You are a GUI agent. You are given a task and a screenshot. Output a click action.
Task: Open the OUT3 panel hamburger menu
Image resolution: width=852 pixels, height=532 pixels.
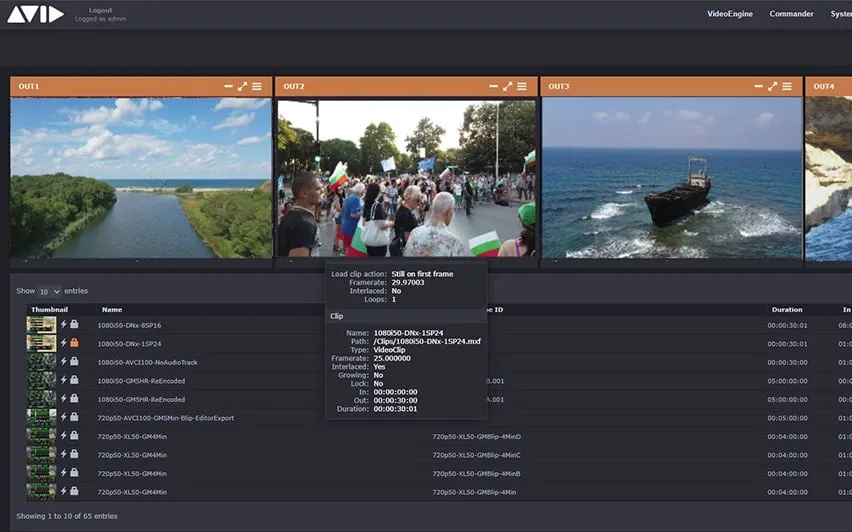[787, 87]
